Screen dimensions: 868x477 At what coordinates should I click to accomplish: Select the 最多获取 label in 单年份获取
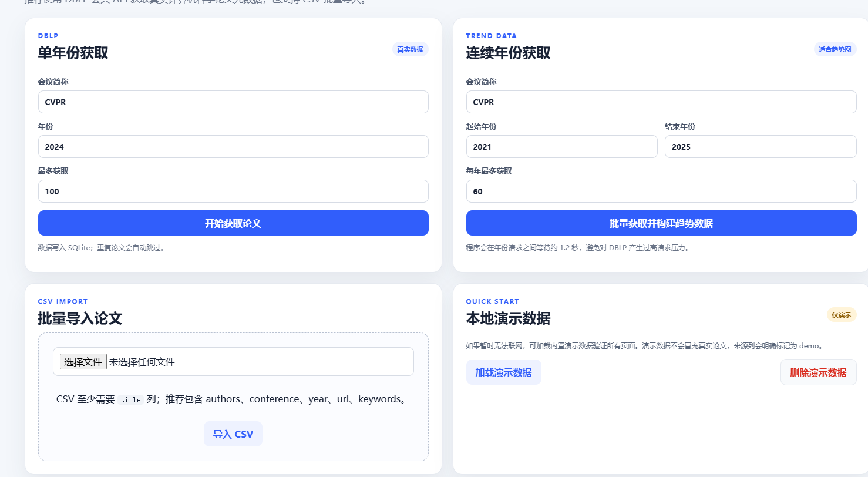click(x=53, y=171)
